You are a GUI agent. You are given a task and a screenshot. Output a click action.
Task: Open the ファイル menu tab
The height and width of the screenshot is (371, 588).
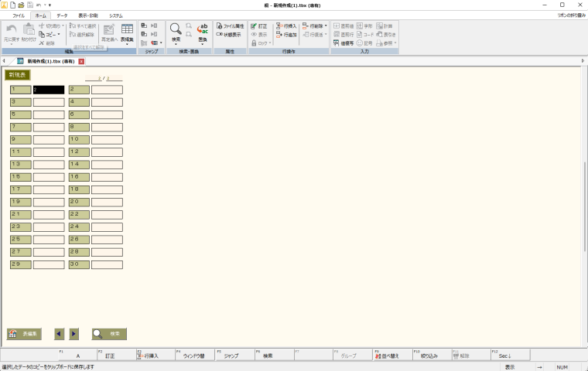[x=18, y=15]
